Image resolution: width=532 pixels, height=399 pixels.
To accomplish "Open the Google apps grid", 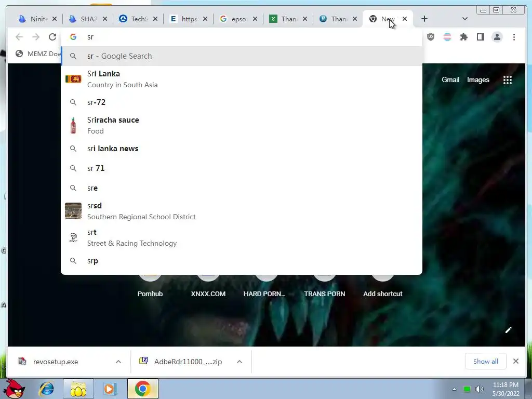I will (507, 80).
